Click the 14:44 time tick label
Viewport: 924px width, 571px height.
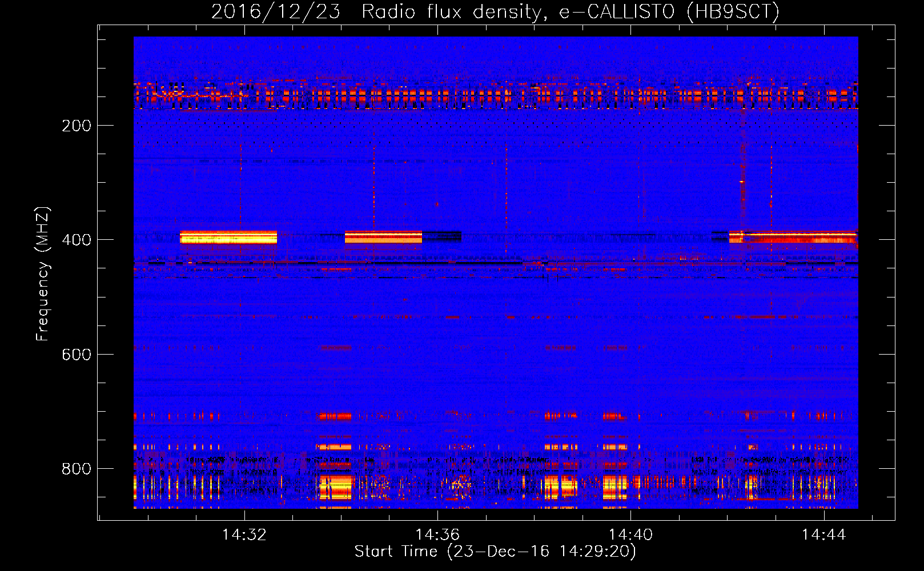823,535
